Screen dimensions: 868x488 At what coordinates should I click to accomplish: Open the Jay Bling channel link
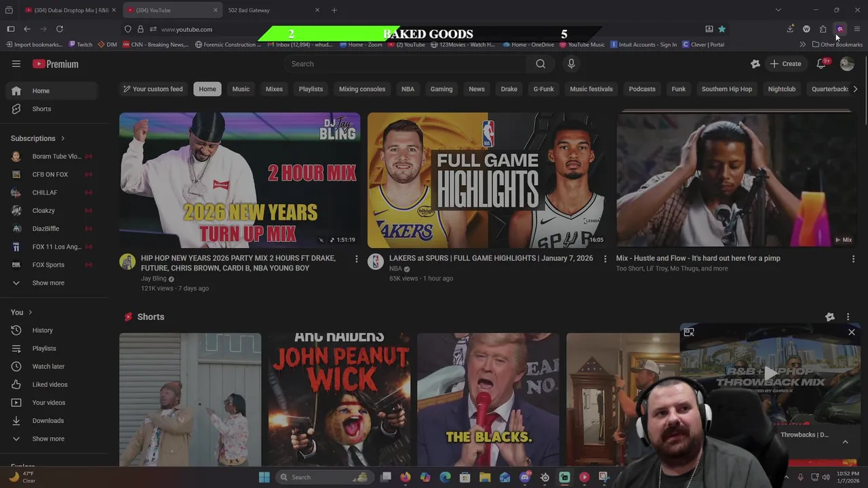tap(153, 279)
